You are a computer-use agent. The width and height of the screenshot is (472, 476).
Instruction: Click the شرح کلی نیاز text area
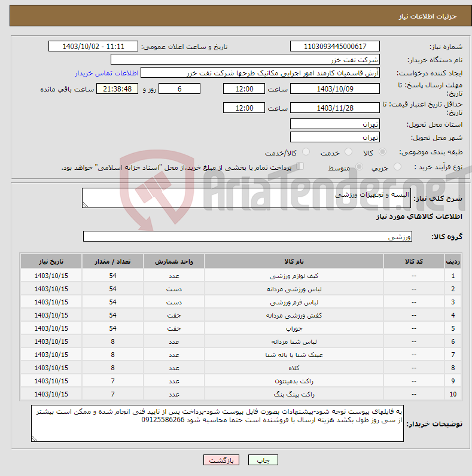pos(246,198)
